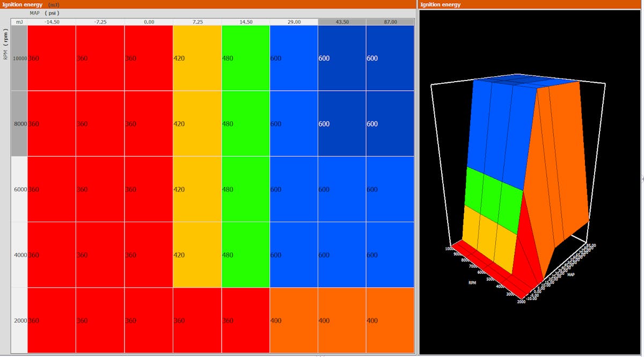Screen dimensions: 644x357
Task: Click the 6000 rpm row header
Action: 19,190
